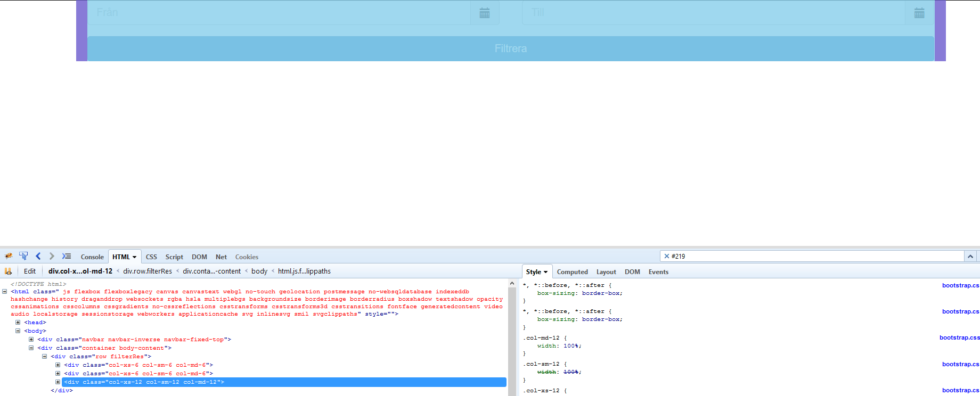Show the Computed side panel
This screenshot has height=396, width=980.
click(x=573, y=271)
